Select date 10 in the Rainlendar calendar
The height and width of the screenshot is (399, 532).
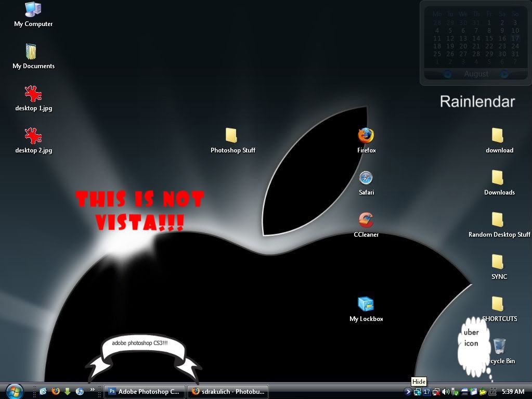pyautogui.click(x=515, y=31)
